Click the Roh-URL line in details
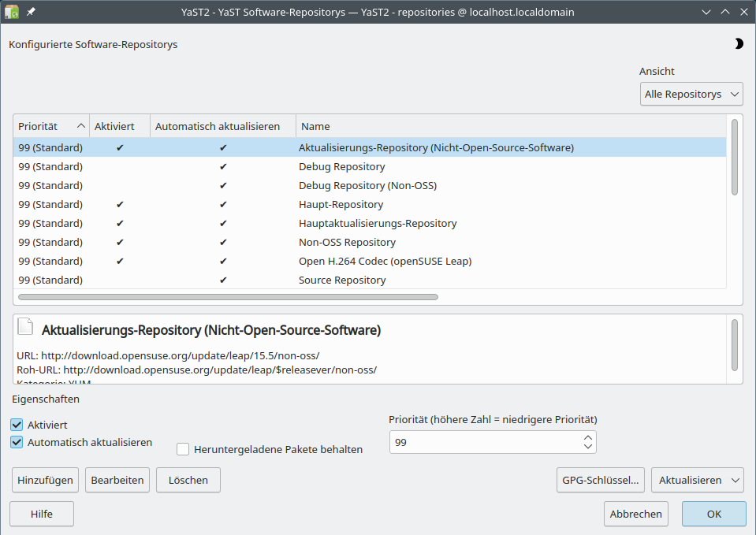Viewport: 756px width, 535px height. (197, 370)
